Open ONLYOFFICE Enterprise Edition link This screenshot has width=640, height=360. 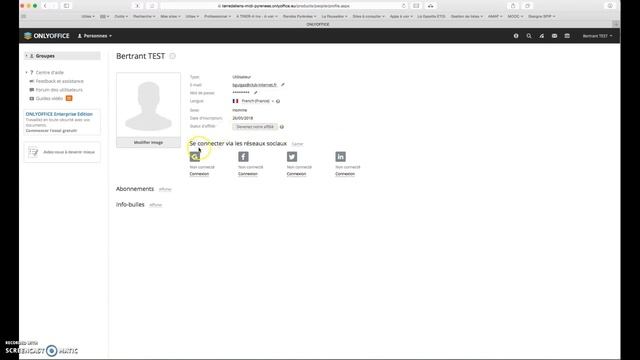pyautogui.click(x=59, y=114)
